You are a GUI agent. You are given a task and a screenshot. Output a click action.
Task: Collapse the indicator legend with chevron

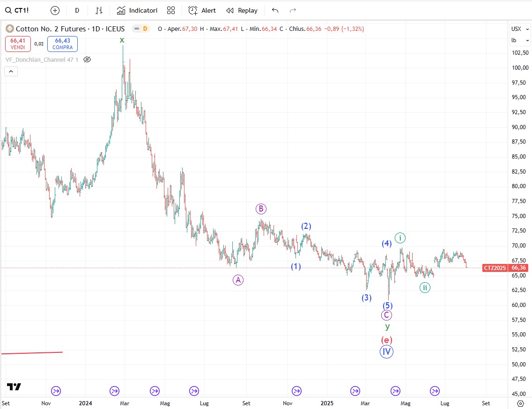click(11, 72)
